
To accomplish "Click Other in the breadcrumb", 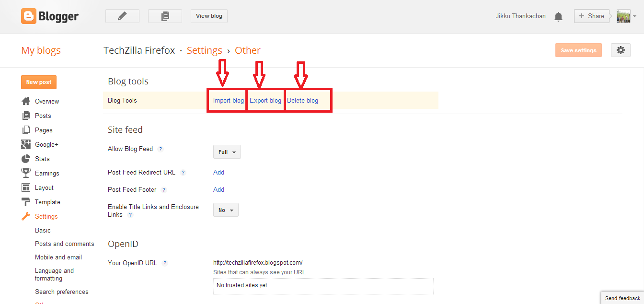I will click(248, 50).
